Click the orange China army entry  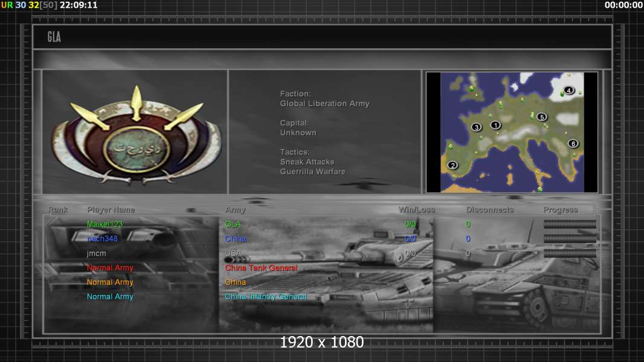(236, 282)
